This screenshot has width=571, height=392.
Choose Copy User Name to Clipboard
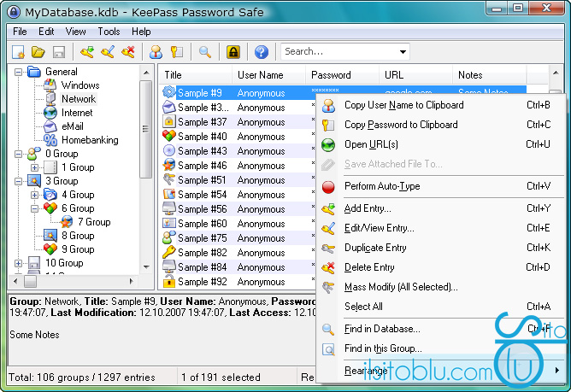pos(440,105)
